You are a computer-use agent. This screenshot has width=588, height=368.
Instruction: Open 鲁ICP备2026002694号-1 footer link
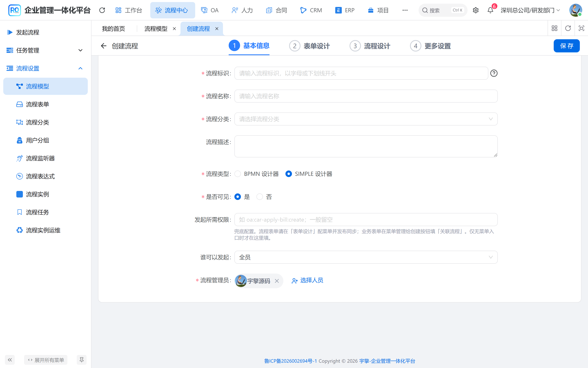[290, 361]
